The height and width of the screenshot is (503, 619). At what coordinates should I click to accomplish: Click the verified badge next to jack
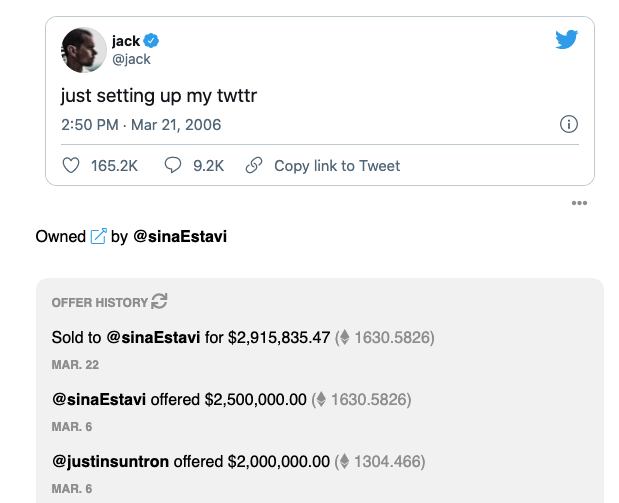[x=153, y=41]
